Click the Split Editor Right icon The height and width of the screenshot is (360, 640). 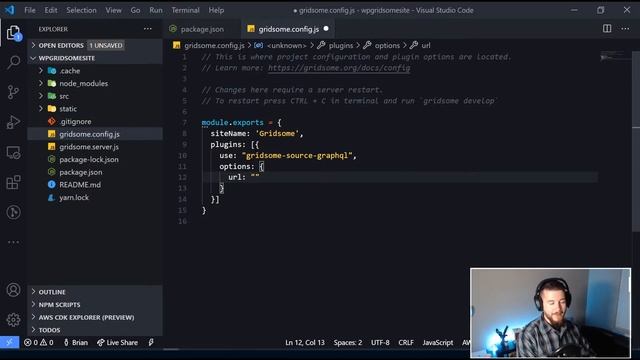(x=607, y=29)
